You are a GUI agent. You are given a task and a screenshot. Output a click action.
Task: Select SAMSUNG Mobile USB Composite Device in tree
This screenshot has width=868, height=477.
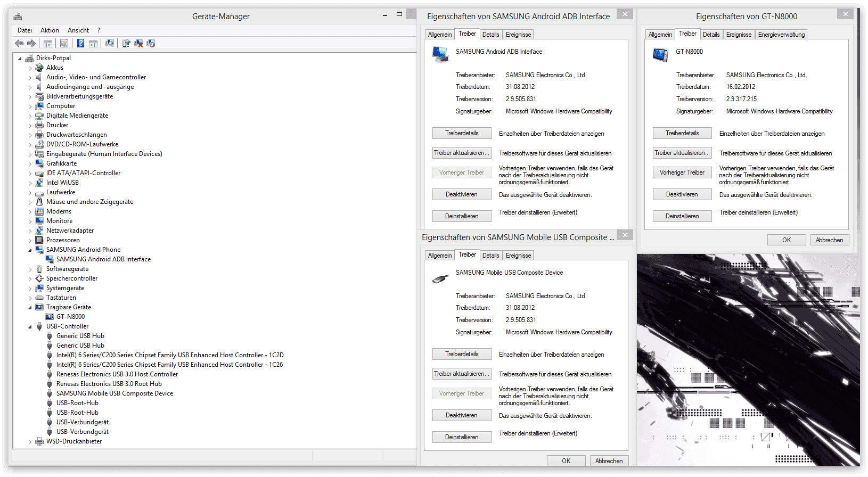(114, 393)
